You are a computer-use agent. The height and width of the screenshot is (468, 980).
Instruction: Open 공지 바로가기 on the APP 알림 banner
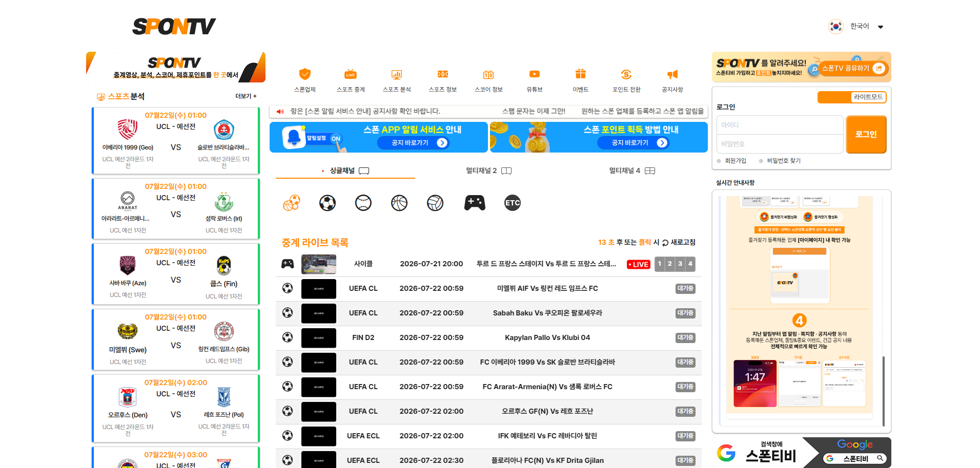point(413,143)
